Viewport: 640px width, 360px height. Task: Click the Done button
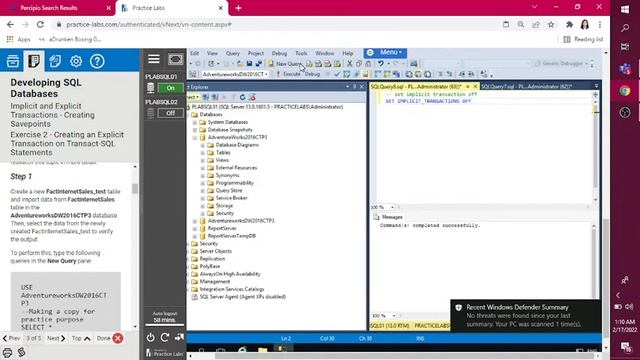tap(110, 338)
